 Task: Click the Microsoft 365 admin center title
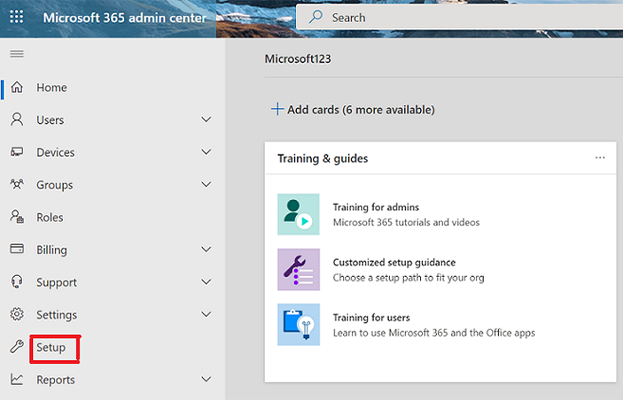click(124, 18)
